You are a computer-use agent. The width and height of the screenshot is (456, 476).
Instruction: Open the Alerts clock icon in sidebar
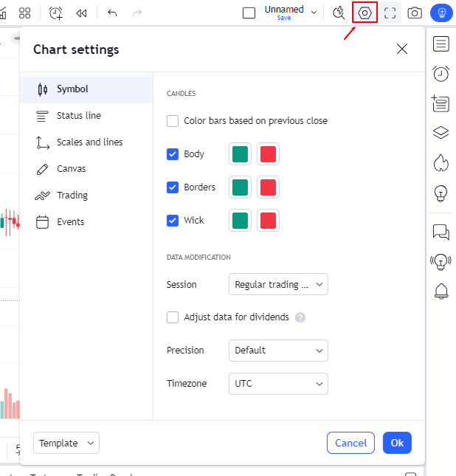[x=441, y=74]
